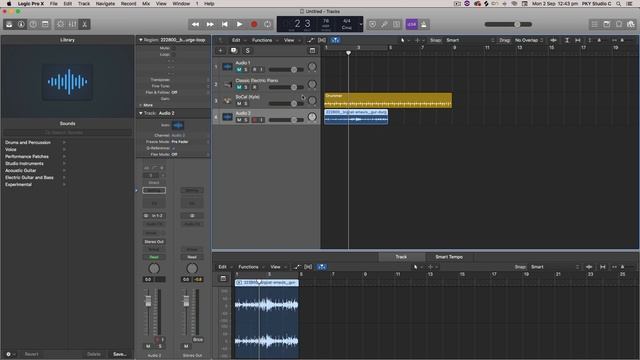This screenshot has height=360, width=640.
Task: Record-enable the Audio 1 track
Action: pos(255,69)
